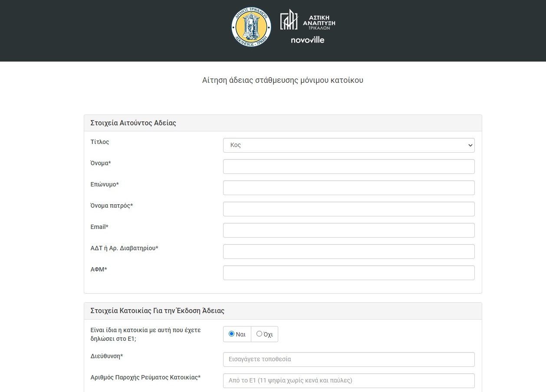This screenshot has width=546, height=392.
Task: Click the Αστική Ανάπτυξη Τρικάλων logo
Action: tap(308, 20)
